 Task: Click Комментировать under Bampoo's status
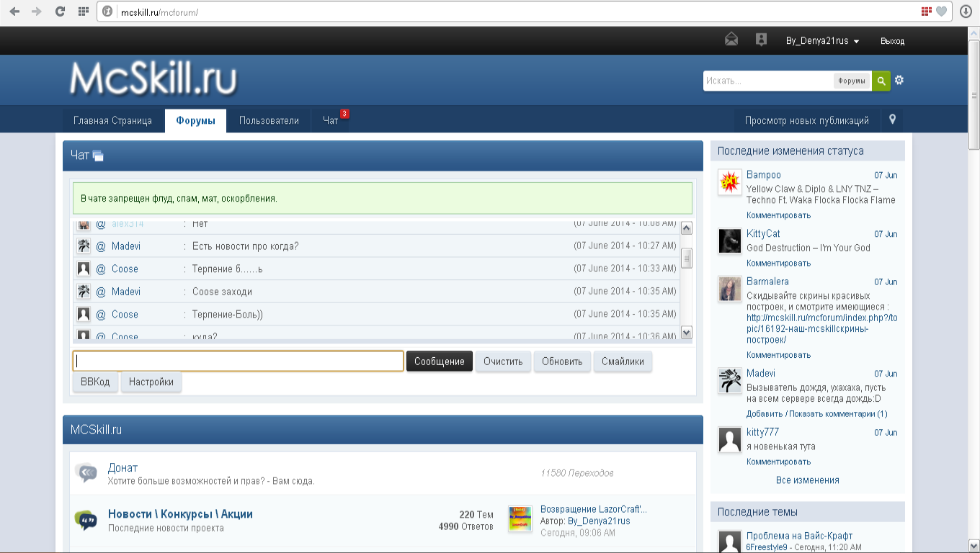click(778, 215)
